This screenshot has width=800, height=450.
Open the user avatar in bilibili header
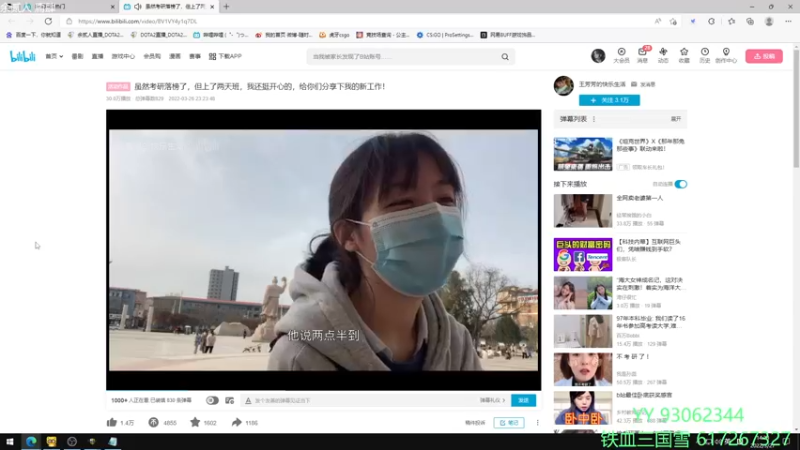tap(598, 56)
